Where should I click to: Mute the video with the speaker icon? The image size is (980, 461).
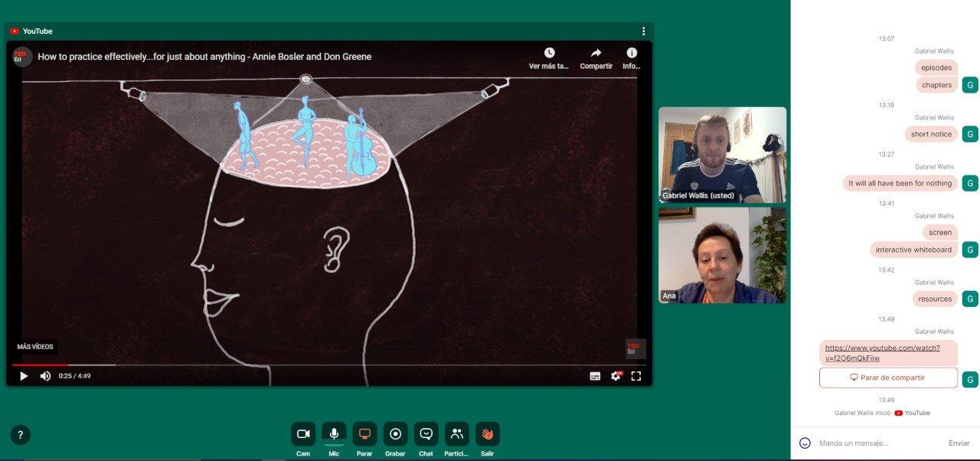tap(45, 376)
